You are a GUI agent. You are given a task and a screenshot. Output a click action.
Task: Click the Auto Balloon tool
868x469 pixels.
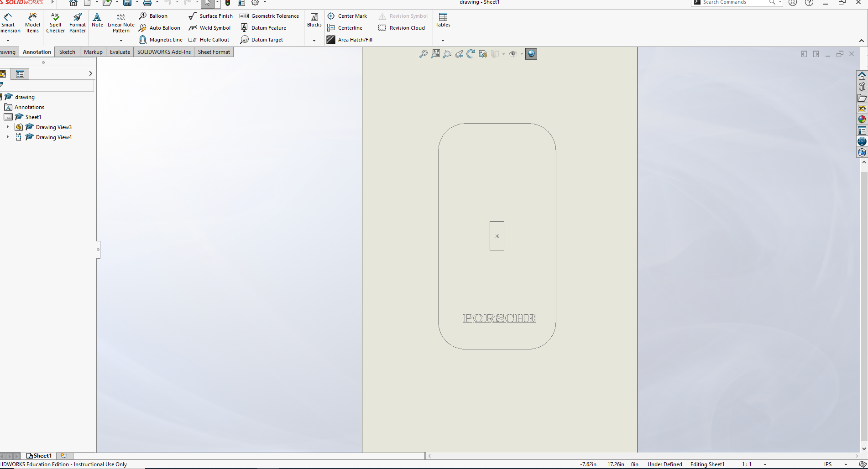[x=159, y=28]
